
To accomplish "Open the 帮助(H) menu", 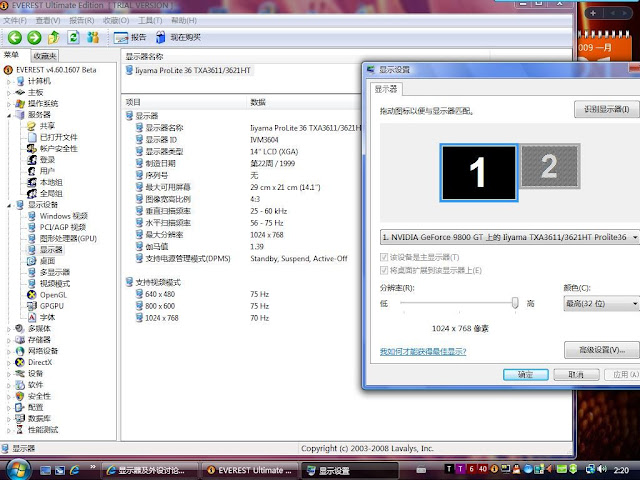I will (184, 20).
